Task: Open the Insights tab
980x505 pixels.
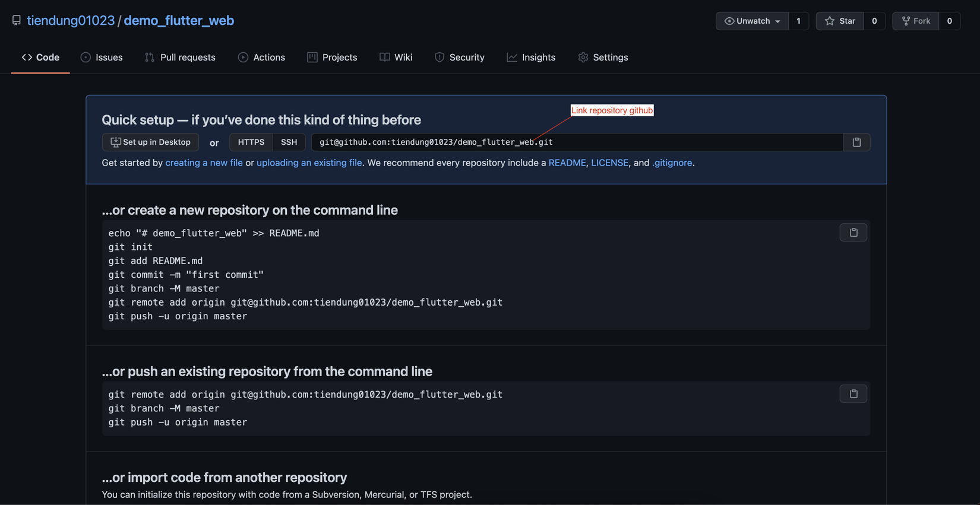Action: point(531,58)
